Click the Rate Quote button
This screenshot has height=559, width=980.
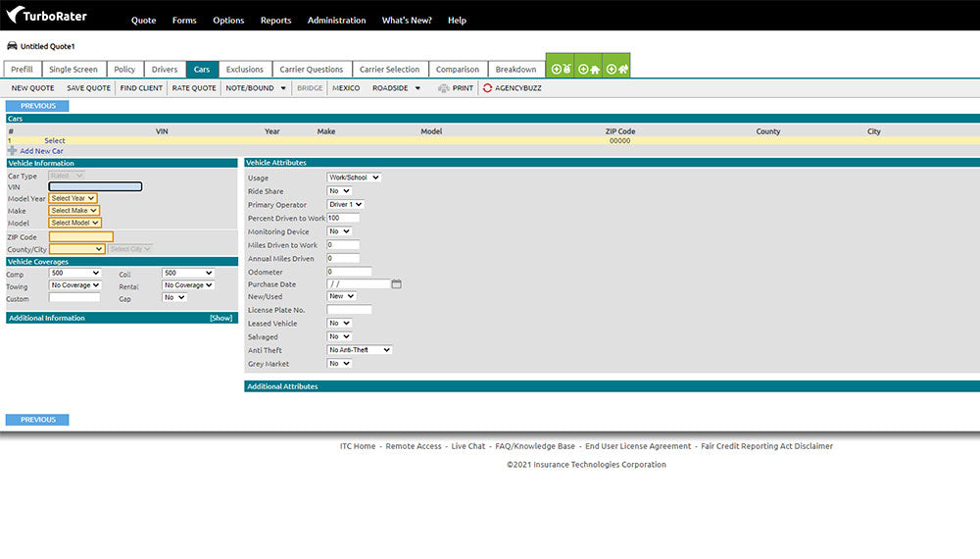[x=194, y=88]
